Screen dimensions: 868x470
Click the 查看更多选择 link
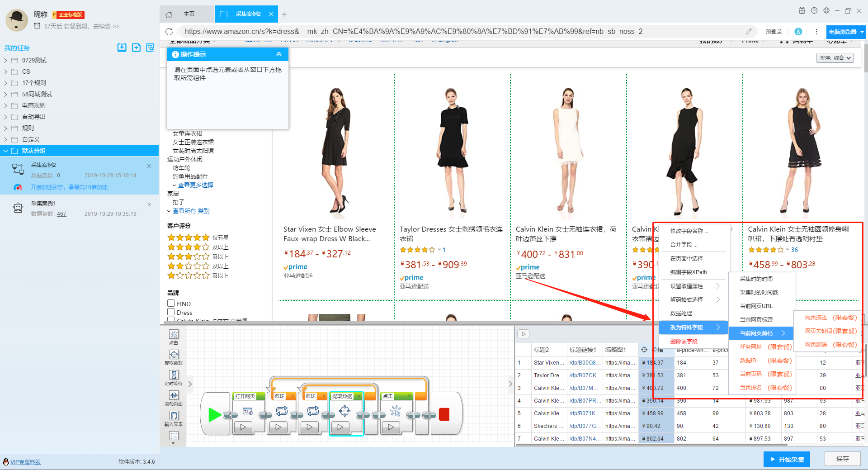click(195, 185)
